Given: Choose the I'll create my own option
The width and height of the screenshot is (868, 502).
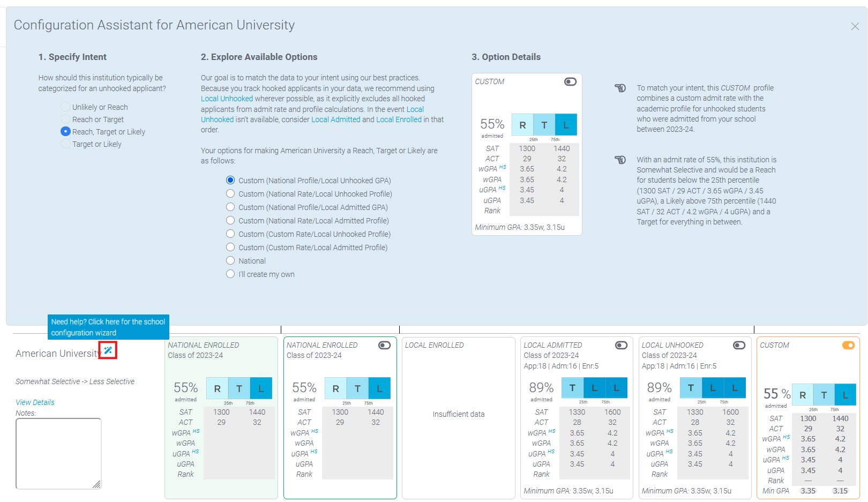Looking at the screenshot, I should click(x=230, y=274).
